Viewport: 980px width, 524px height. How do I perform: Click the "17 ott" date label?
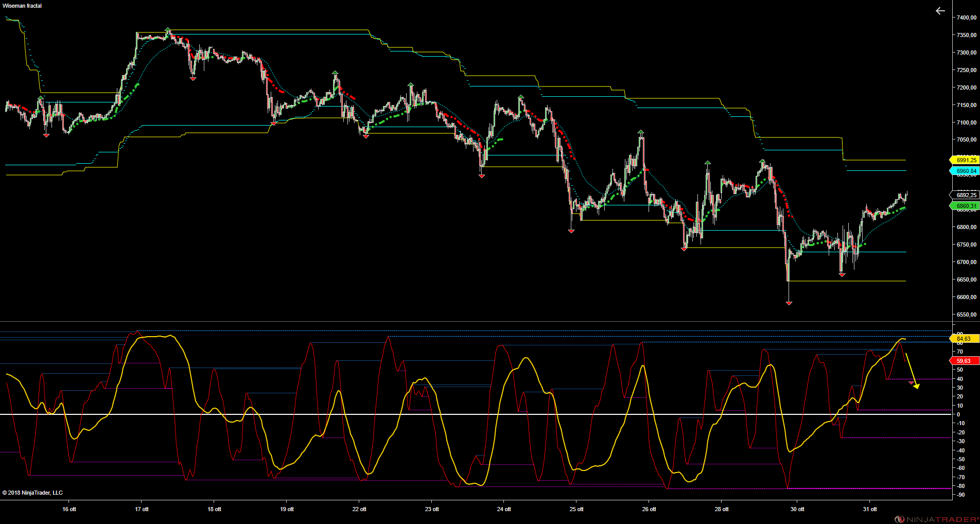coord(142,509)
